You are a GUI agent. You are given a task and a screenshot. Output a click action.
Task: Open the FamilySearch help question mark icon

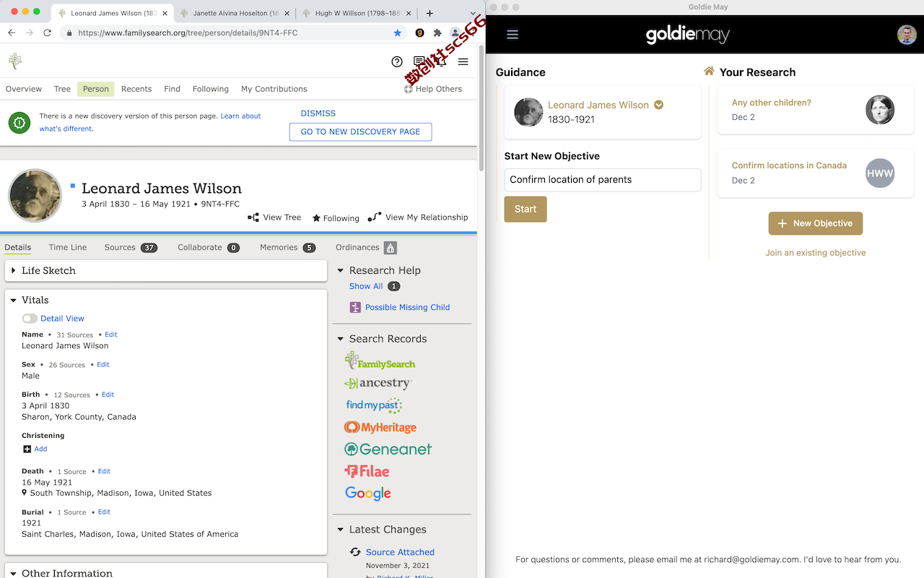397,61
